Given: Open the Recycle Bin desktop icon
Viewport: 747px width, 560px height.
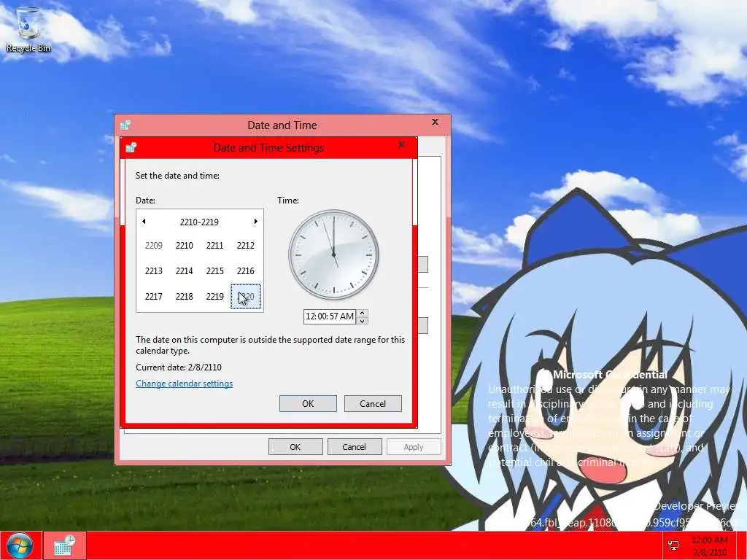Looking at the screenshot, I should pyautogui.click(x=28, y=30).
